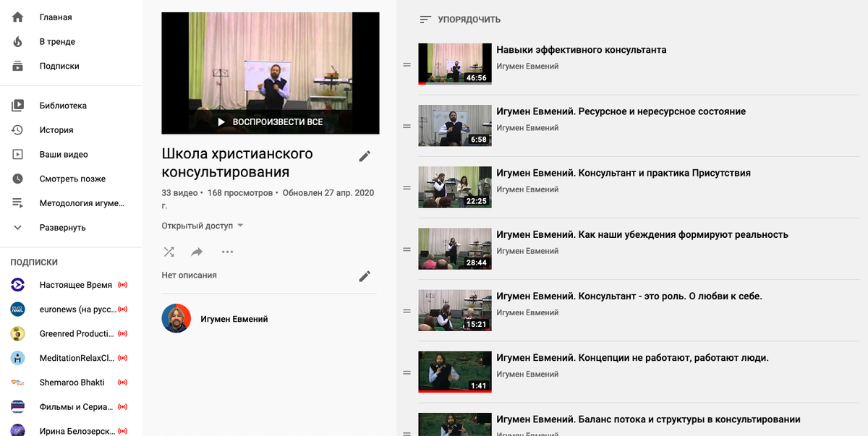Click Ресурсное и нересурсное состояние thumbnail
This screenshot has height=436, width=868.
pos(455,126)
